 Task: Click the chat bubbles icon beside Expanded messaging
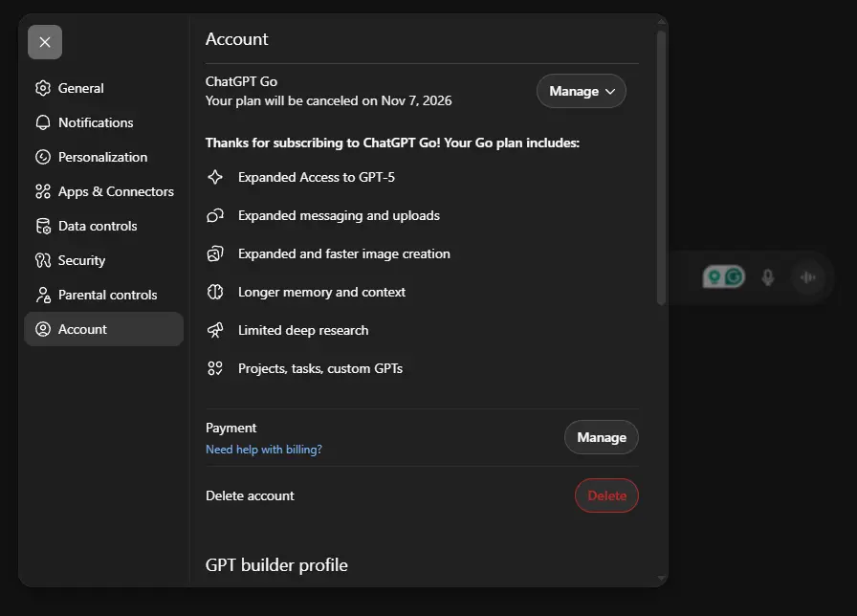pos(215,215)
